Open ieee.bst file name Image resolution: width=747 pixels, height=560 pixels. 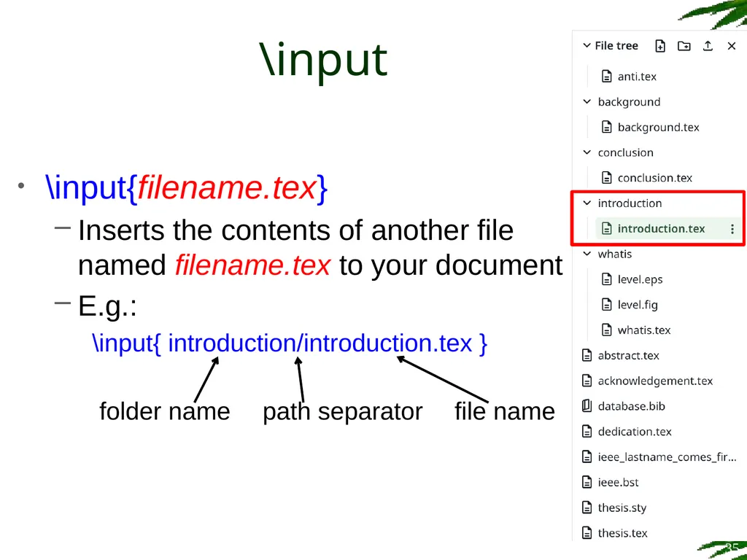[618, 483]
